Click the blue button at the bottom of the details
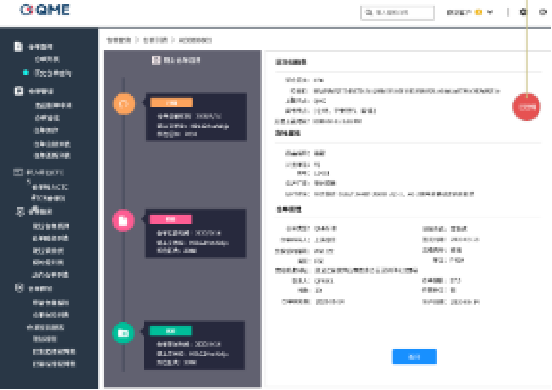 pyautogui.click(x=414, y=357)
